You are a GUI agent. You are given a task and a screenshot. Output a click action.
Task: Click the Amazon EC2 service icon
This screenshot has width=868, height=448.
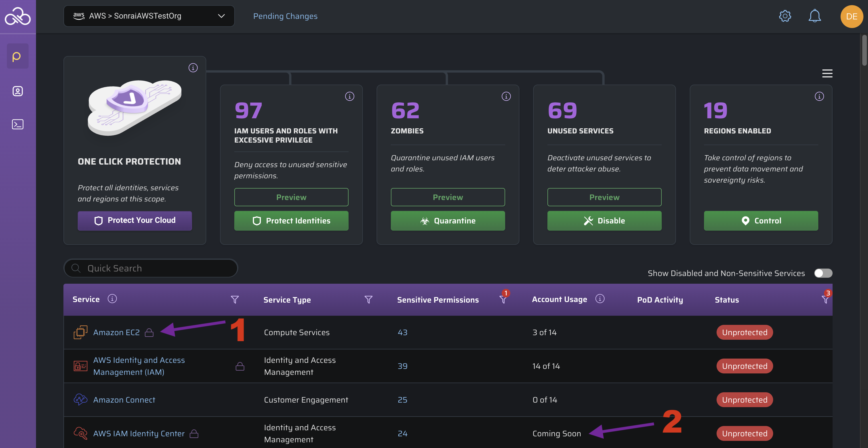[80, 333]
